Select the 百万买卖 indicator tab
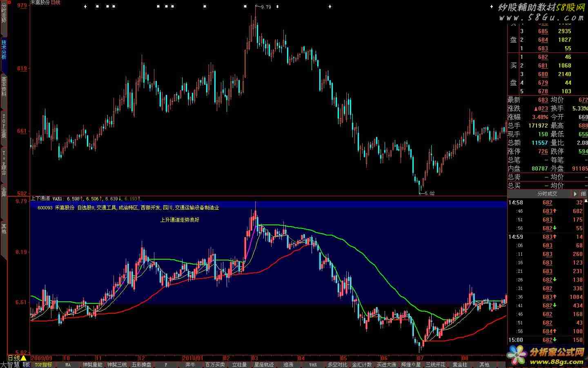The image size is (588, 368). click(215, 365)
